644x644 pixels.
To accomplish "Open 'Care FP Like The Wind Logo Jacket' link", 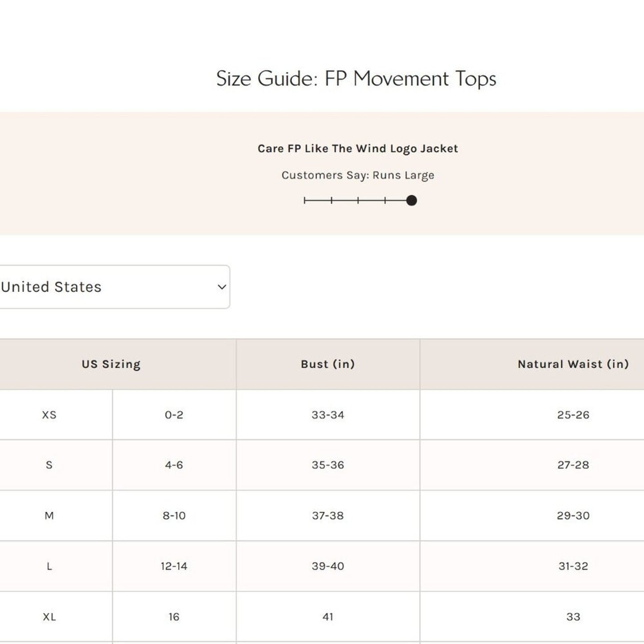I will [x=357, y=148].
